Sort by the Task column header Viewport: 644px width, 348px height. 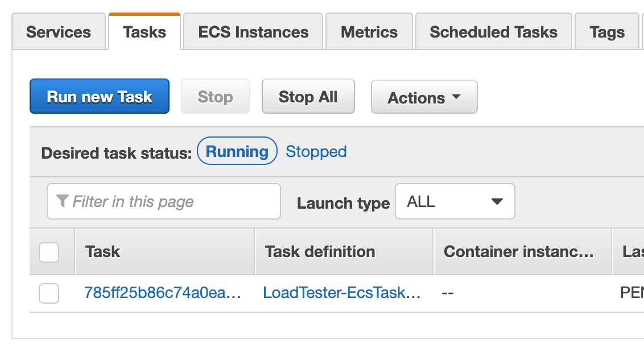(x=164, y=251)
